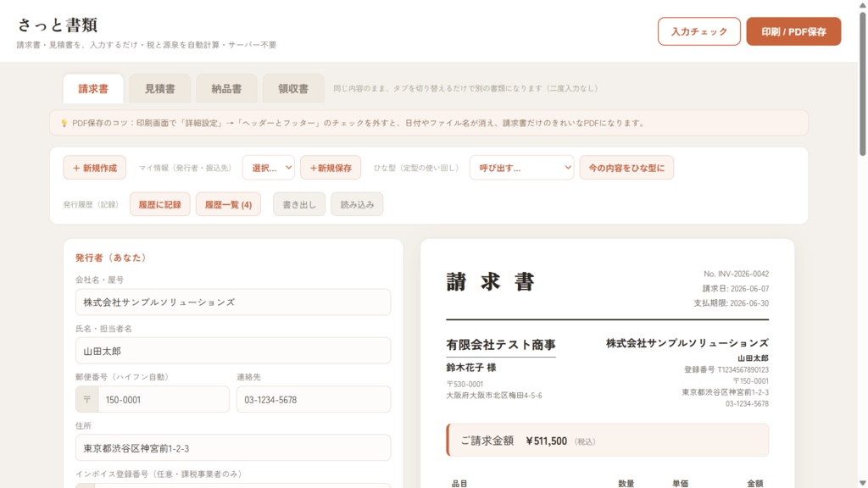
Task: Click 今の内容をひな型に button
Action: tap(626, 168)
